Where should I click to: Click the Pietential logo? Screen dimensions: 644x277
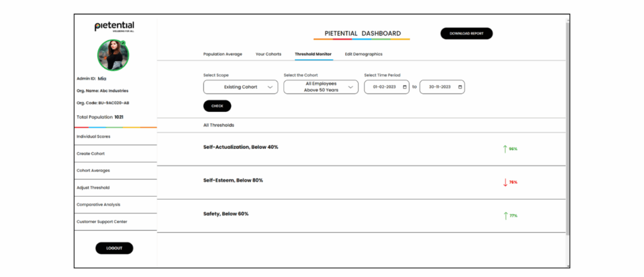pos(114,26)
